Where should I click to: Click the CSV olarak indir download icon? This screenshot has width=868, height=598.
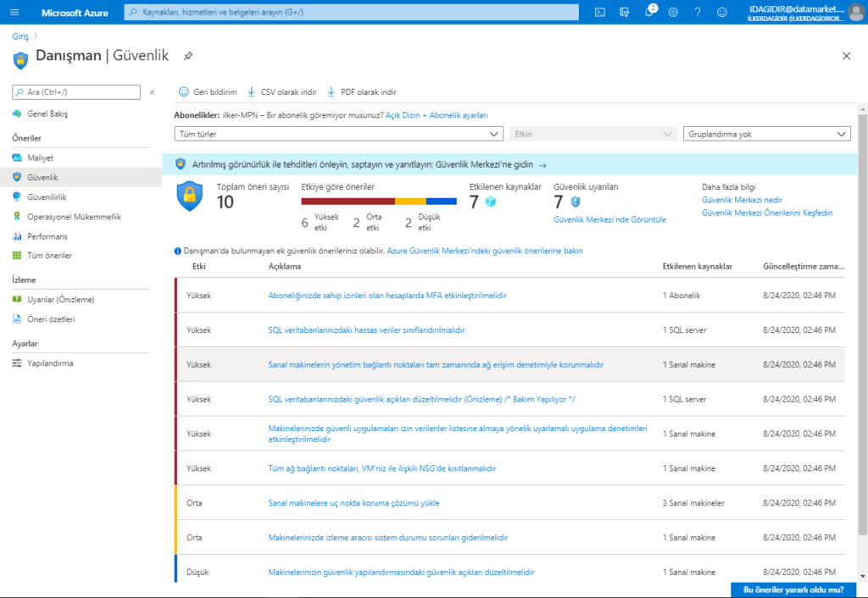click(x=251, y=91)
